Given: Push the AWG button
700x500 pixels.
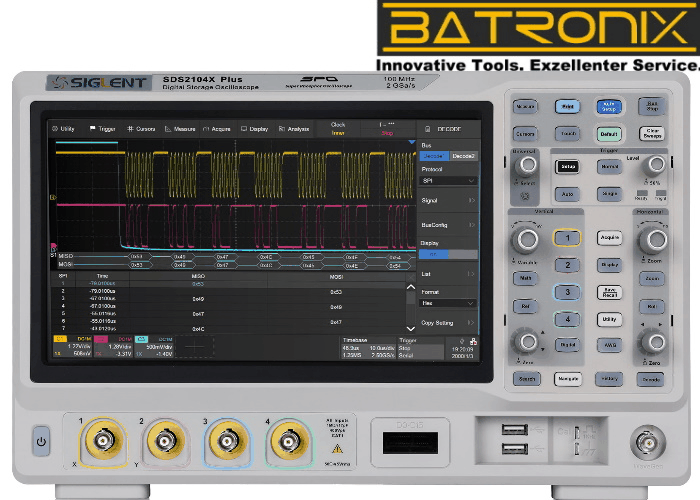Looking at the screenshot, I should click(x=609, y=345).
